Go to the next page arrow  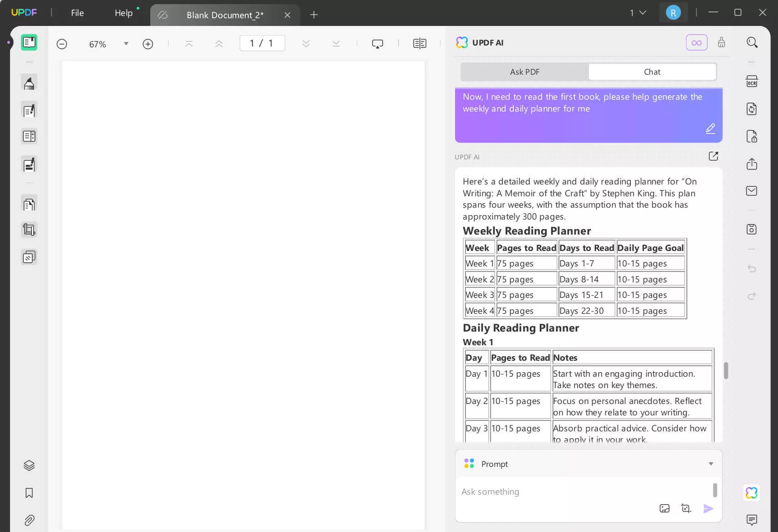click(306, 44)
